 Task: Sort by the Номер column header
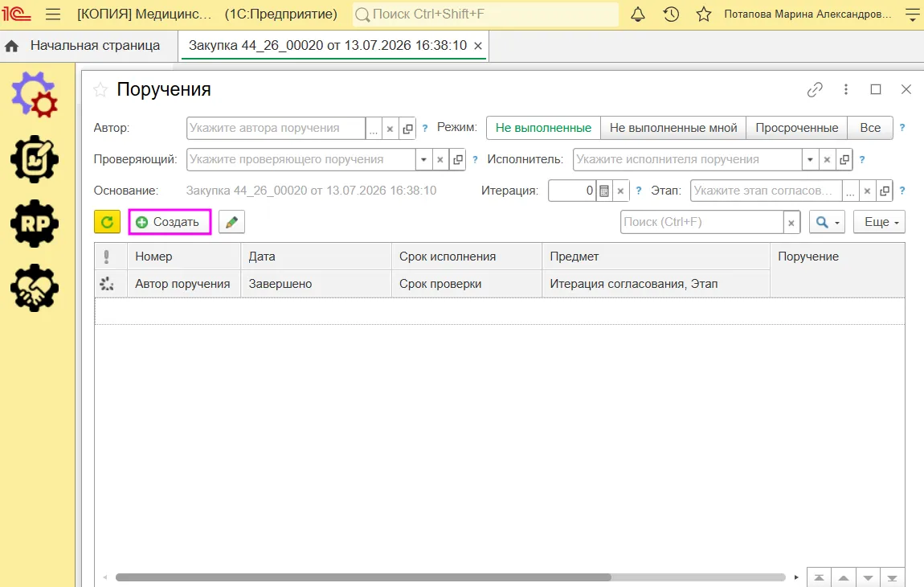coord(184,257)
